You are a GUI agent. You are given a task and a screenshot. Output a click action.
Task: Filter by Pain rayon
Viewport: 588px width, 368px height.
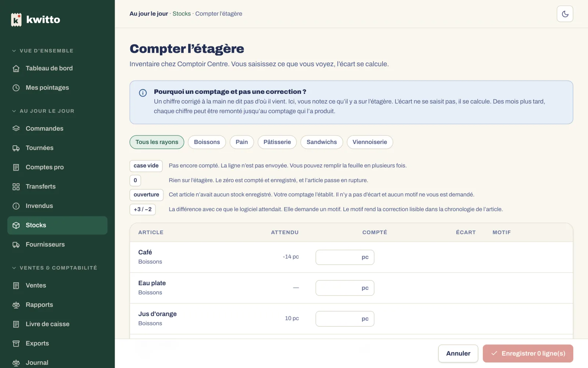click(x=242, y=142)
